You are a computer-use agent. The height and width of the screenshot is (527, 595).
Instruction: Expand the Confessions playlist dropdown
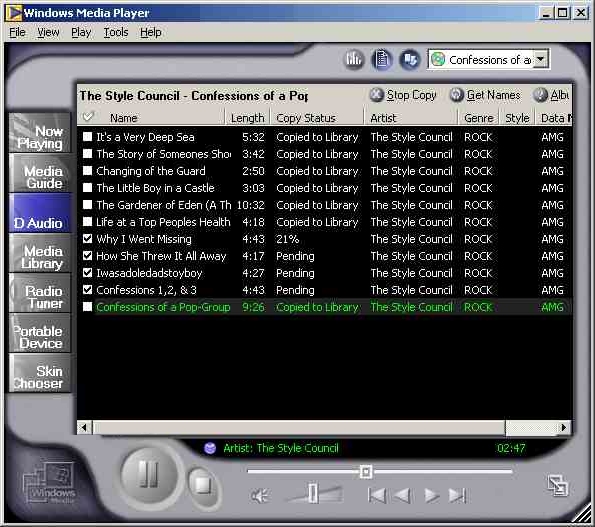click(x=541, y=59)
